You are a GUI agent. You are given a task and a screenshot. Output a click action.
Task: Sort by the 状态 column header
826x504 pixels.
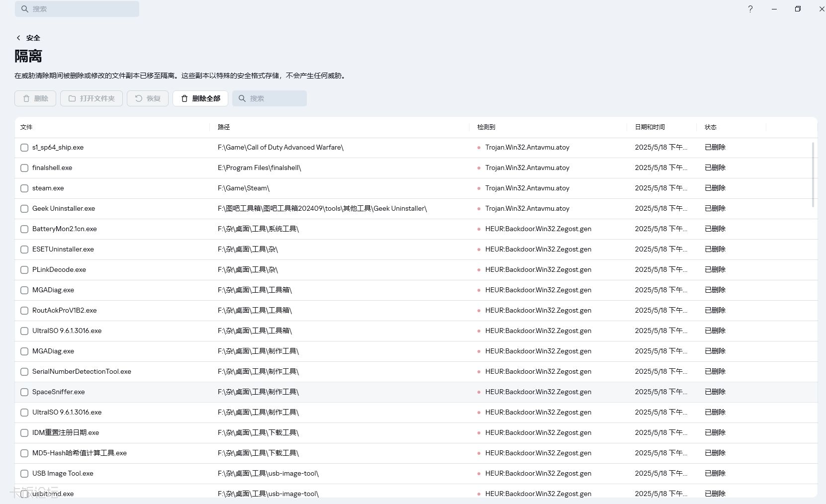point(710,127)
